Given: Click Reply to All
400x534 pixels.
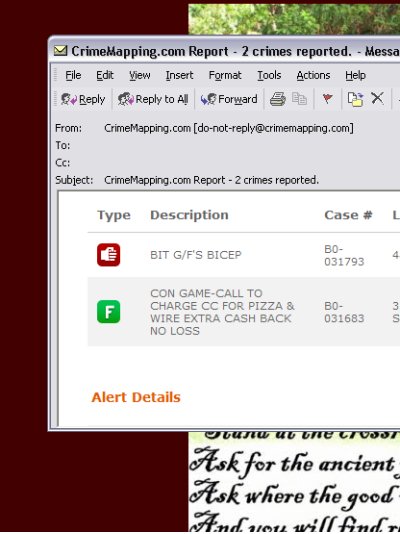Looking at the screenshot, I should click(x=153, y=99).
